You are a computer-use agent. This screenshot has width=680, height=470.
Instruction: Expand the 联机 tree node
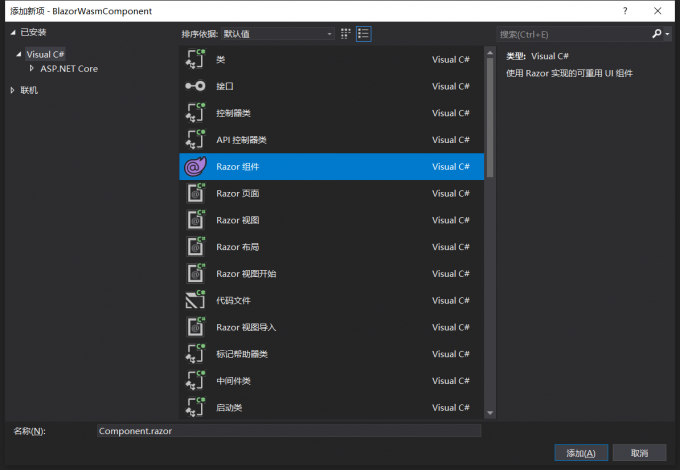13,90
